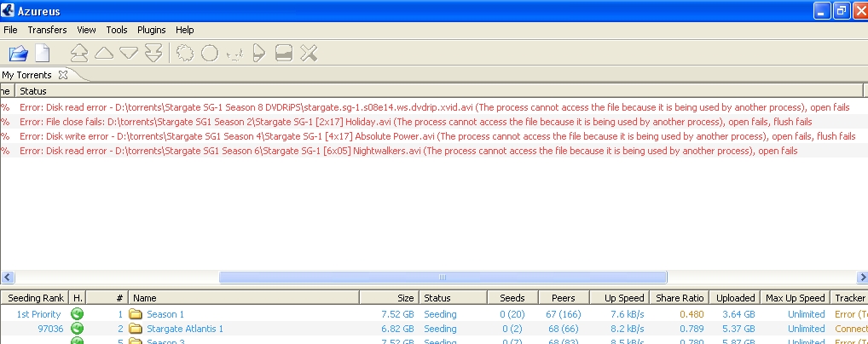Click the 0.789 share ratio value

tap(692, 329)
